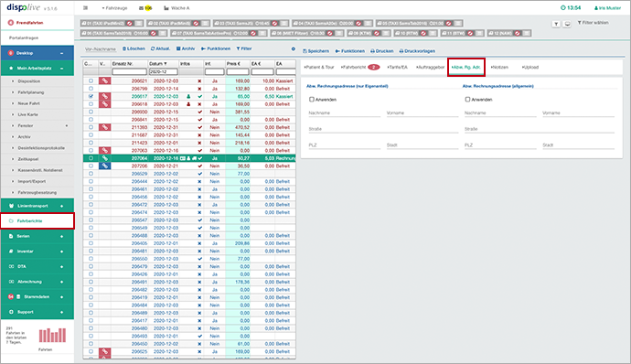The width and height of the screenshot is (631, 364).
Task: Switch to the Notizen tab
Action: (500, 68)
